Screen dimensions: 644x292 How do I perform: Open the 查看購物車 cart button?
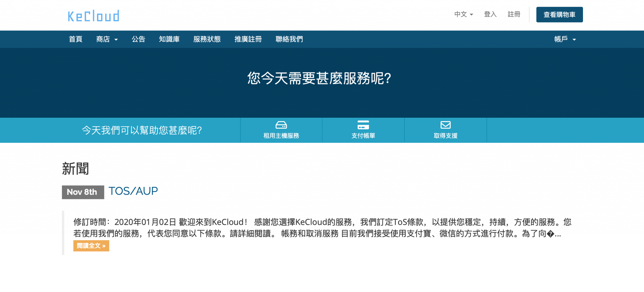(x=559, y=14)
